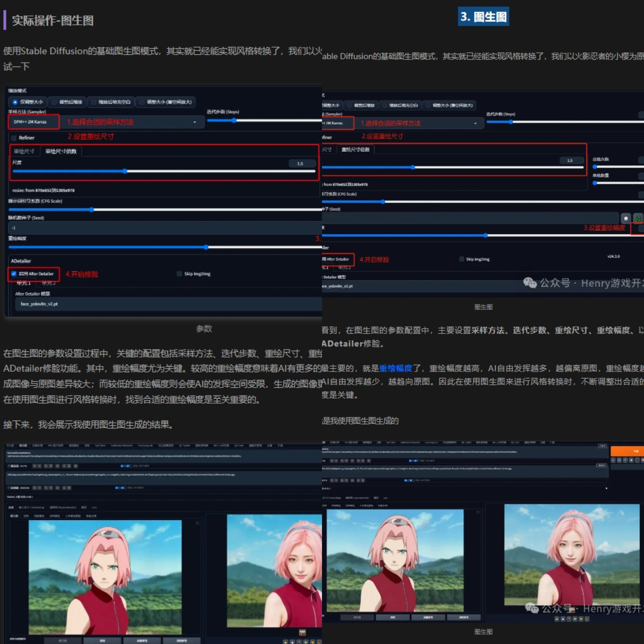Viewport: 644px width, 644px height.
Task: Click the anime Sakura source image on the left
Action: tap(105, 577)
